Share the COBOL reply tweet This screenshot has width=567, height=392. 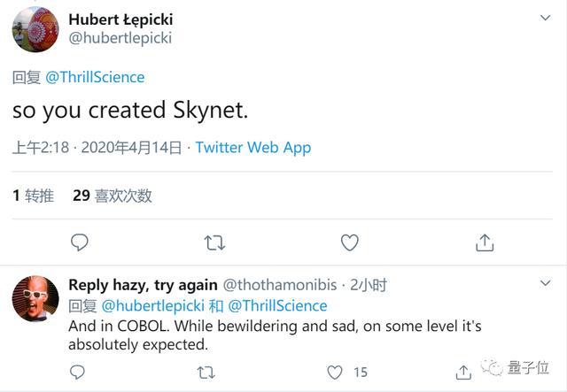pyautogui.click(x=462, y=373)
